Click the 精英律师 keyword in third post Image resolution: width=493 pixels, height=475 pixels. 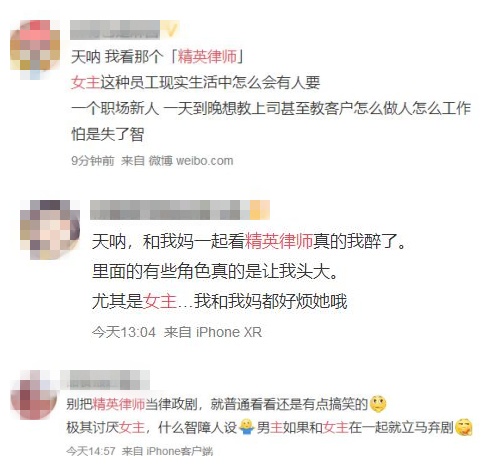coord(118,404)
